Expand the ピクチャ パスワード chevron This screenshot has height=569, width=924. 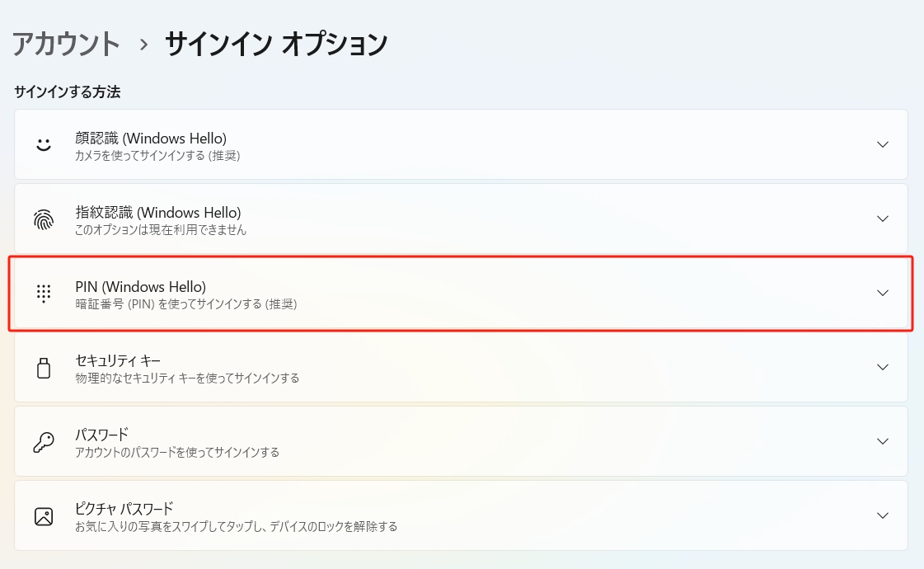click(x=883, y=515)
